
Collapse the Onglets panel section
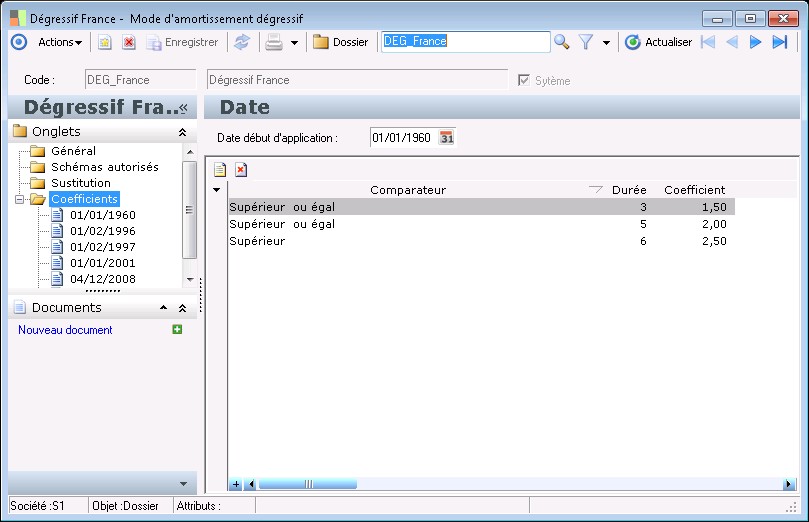(182, 132)
